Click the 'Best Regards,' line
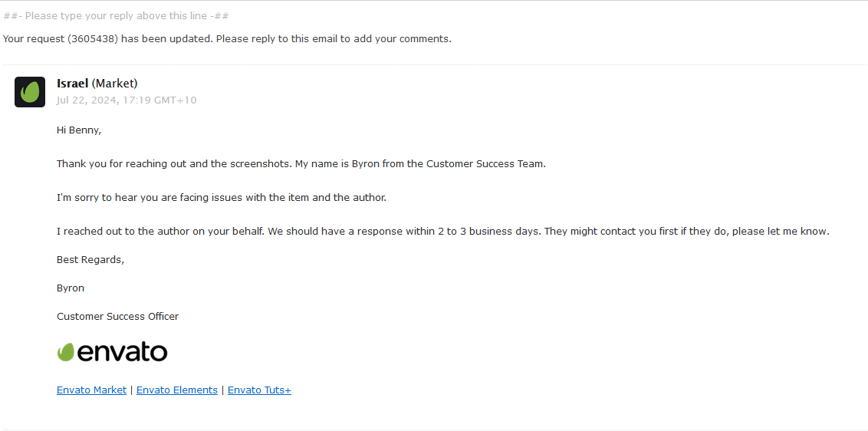Image resolution: width=868 pixels, height=431 pixels. (x=90, y=260)
